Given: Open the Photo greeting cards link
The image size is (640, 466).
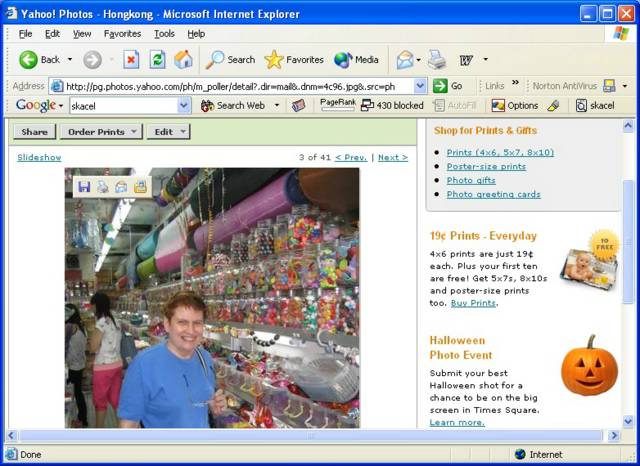Looking at the screenshot, I should pyautogui.click(x=493, y=194).
